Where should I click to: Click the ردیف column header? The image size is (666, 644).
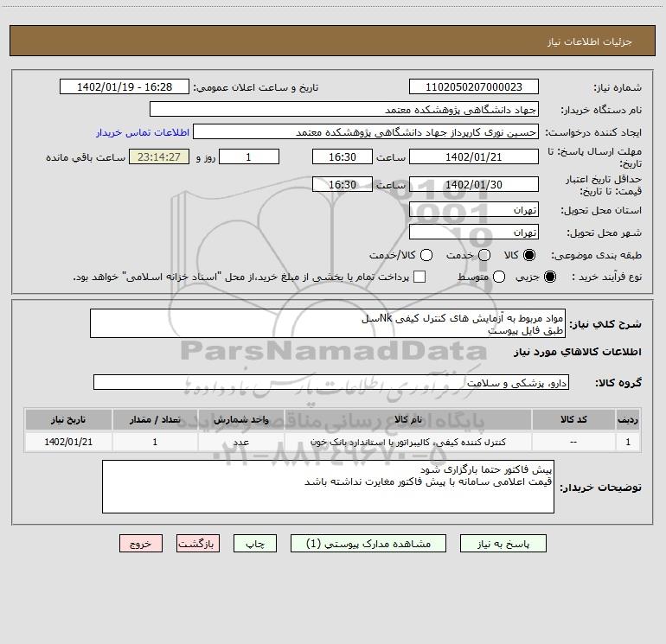tap(628, 419)
